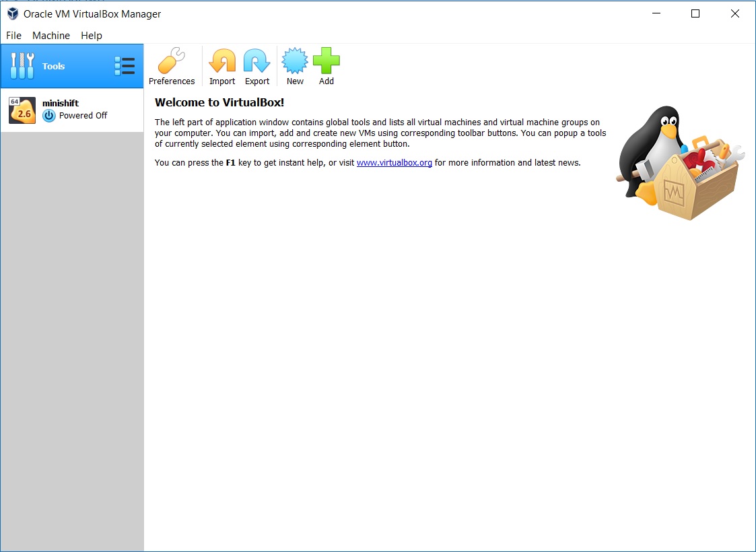
Task: Open the Machine menu
Action: [x=51, y=35]
